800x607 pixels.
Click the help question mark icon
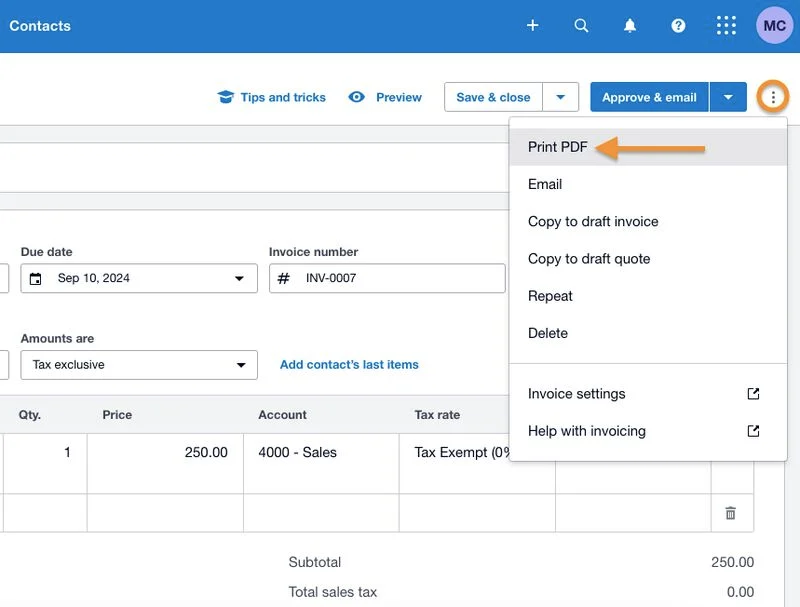678,26
